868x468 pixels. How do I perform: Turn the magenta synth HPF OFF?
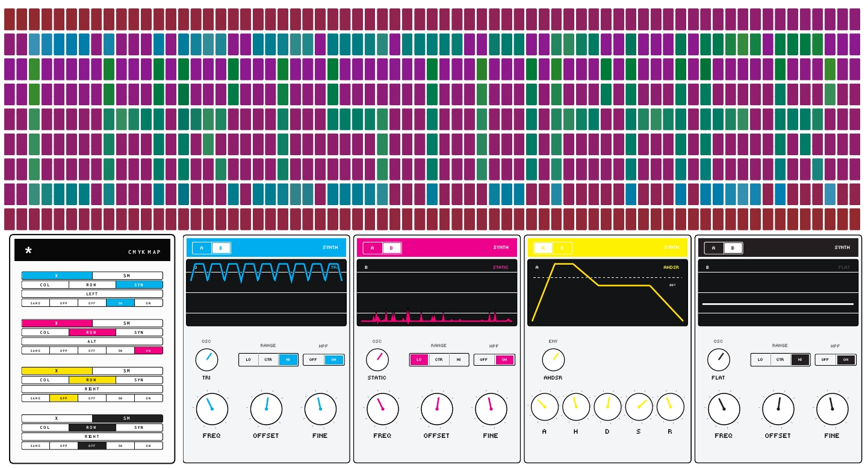click(484, 360)
